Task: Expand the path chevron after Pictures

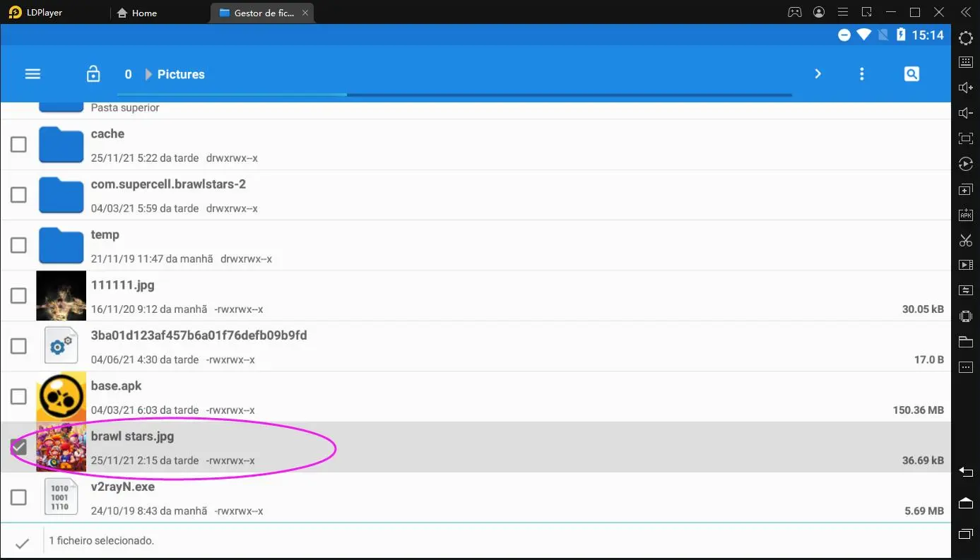Action: coord(817,73)
